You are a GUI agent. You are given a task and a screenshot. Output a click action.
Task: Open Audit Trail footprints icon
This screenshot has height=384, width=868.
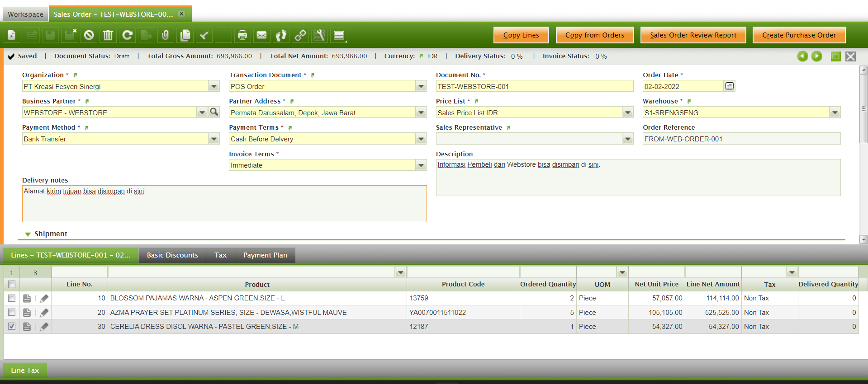(x=281, y=35)
